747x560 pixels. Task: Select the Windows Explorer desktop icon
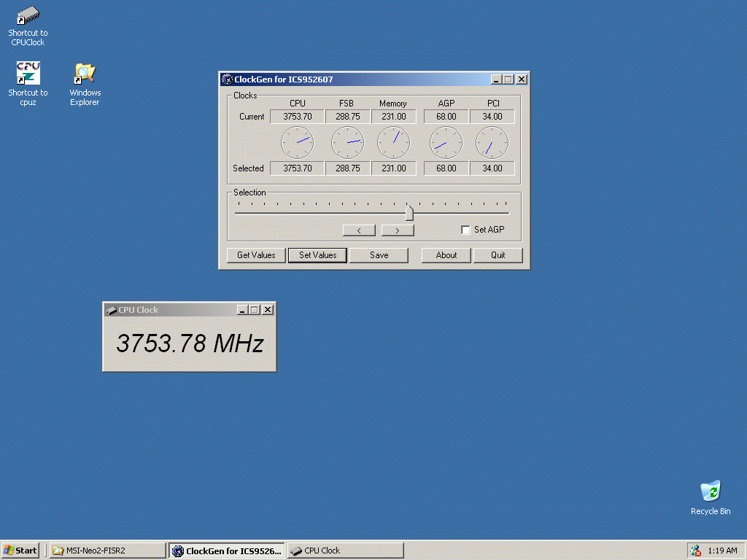pyautogui.click(x=85, y=84)
